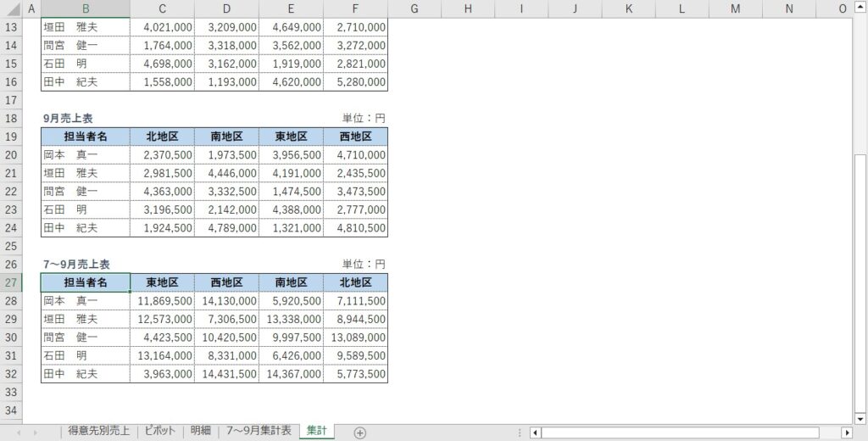
Task: Select the active 集計 sheet tab
Action: [317, 432]
